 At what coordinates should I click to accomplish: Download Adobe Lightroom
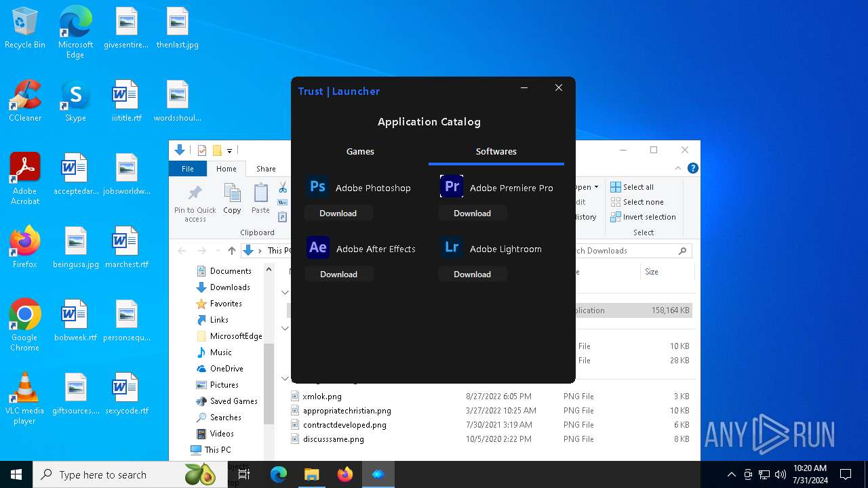472,274
